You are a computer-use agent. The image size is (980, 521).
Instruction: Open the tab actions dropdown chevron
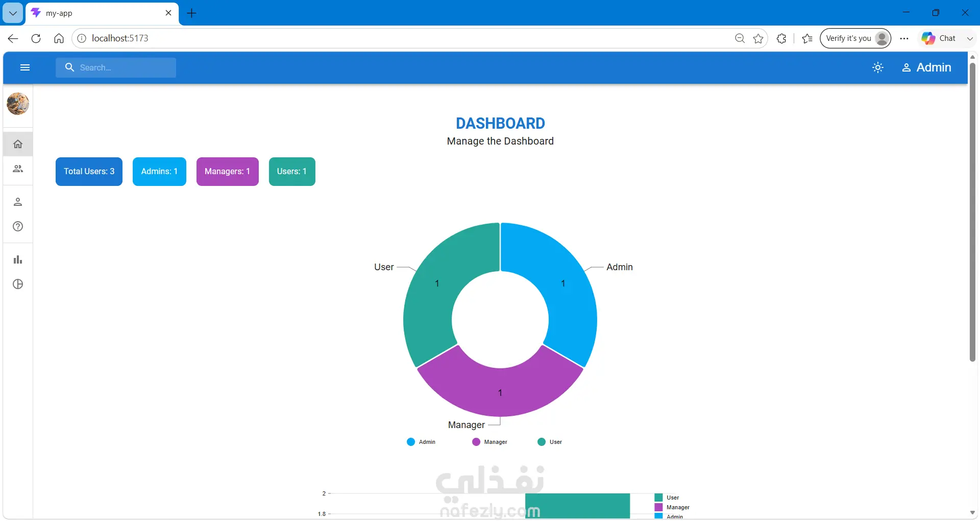(13, 13)
